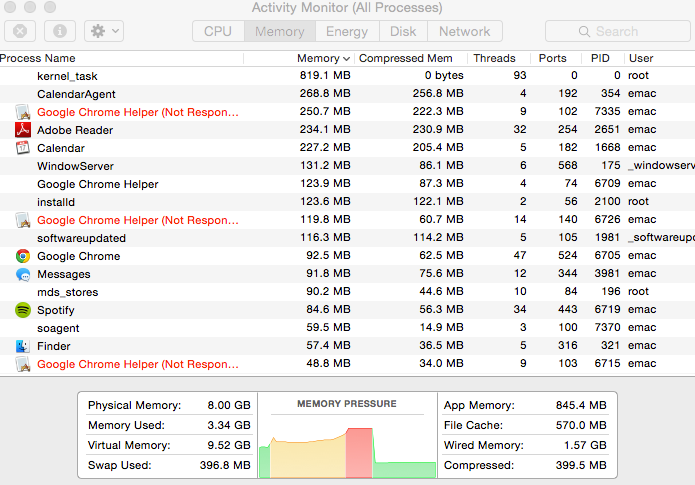Viewport: 695px width, 485px height.
Task: Switch to the Memory tab
Action: (x=280, y=31)
